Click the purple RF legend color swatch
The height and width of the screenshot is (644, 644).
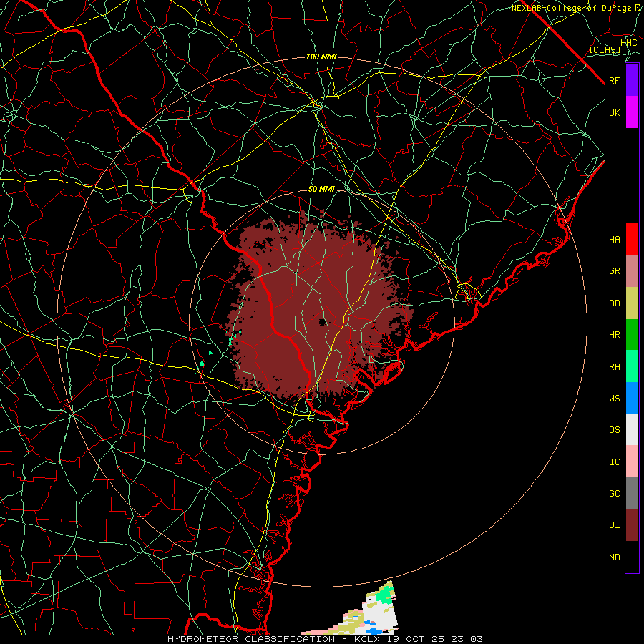[x=632, y=80]
